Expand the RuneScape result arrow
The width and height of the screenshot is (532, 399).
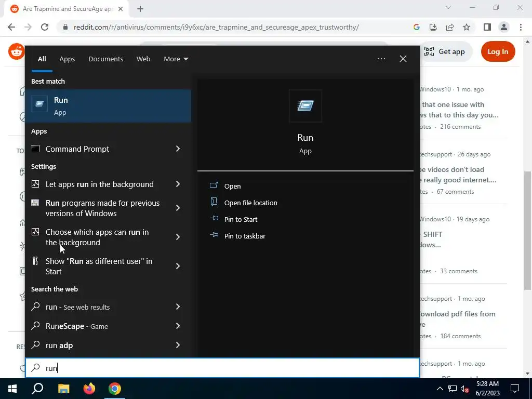(x=178, y=326)
